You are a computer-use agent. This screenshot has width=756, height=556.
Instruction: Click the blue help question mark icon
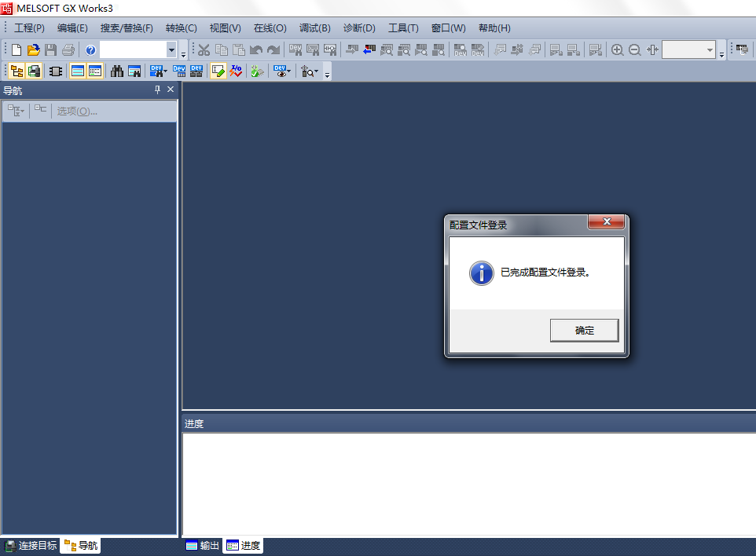[90, 50]
